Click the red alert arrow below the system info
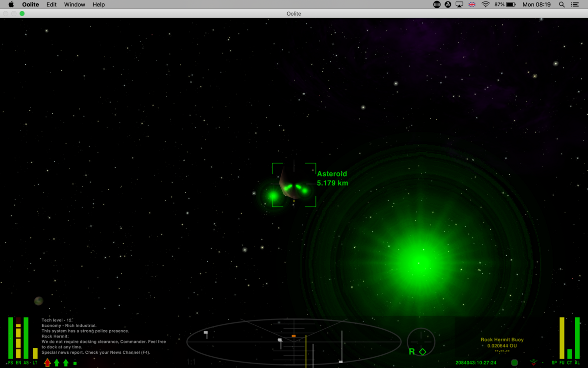Screen dimensions: 588x368 click(48, 363)
